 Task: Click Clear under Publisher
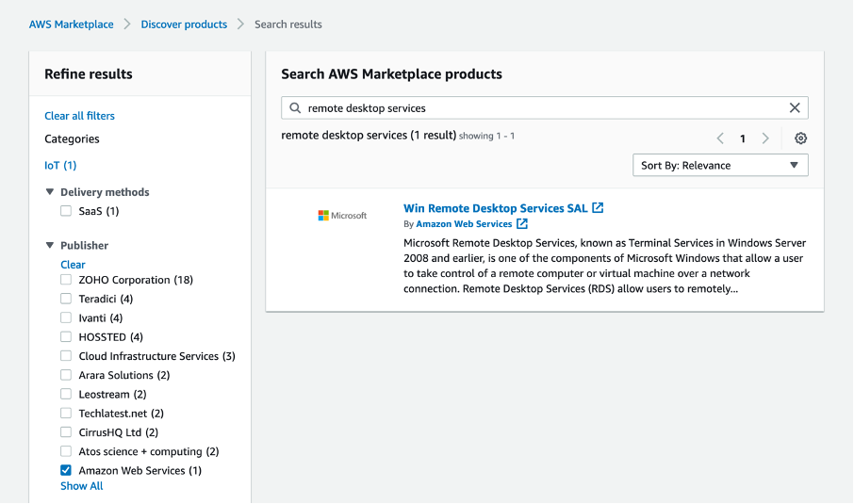[x=73, y=265]
